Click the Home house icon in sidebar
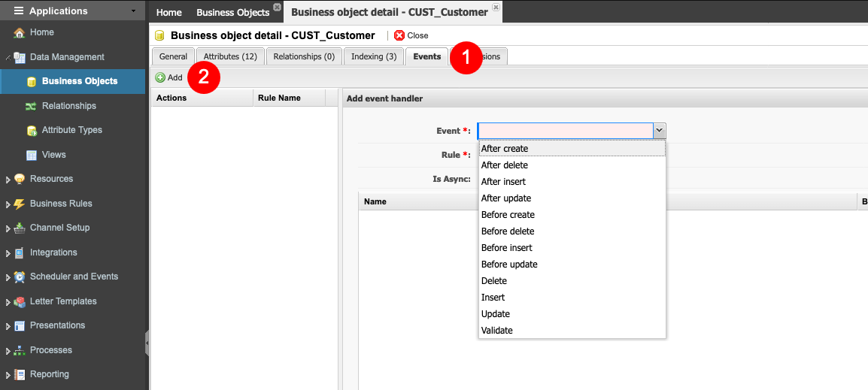The height and width of the screenshot is (390, 868). click(x=20, y=33)
